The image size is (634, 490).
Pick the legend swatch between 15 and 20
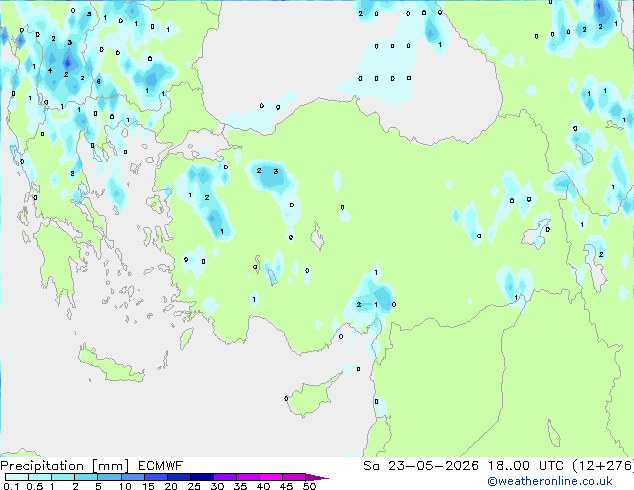click(156, 477)
